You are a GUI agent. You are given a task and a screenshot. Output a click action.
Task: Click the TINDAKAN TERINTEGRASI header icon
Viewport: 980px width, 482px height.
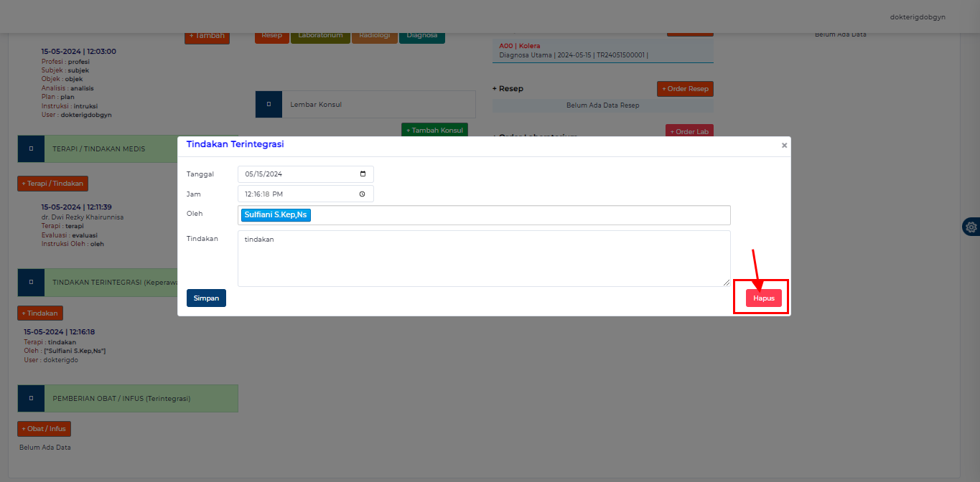30,282
